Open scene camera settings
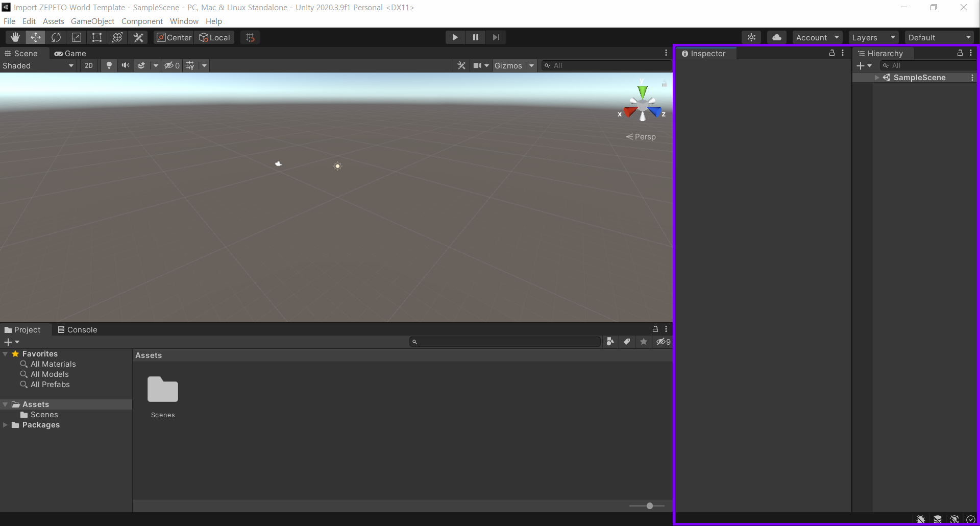 (481, 65)
